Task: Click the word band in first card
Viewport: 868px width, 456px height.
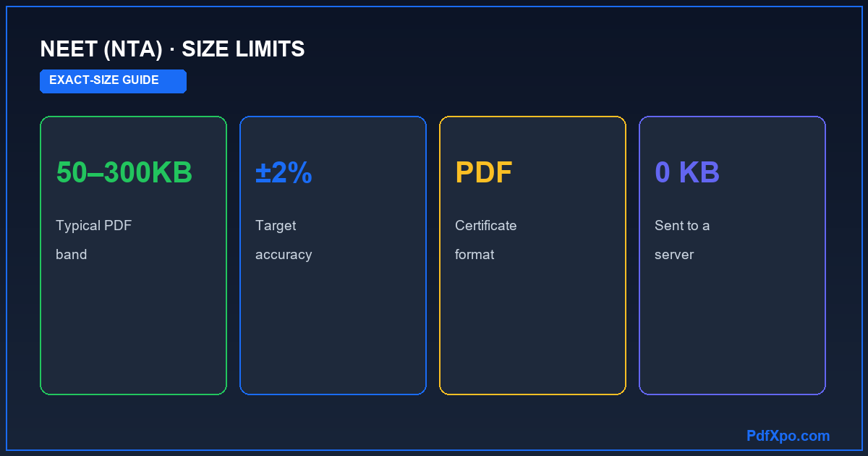Action: coord(72,255)
